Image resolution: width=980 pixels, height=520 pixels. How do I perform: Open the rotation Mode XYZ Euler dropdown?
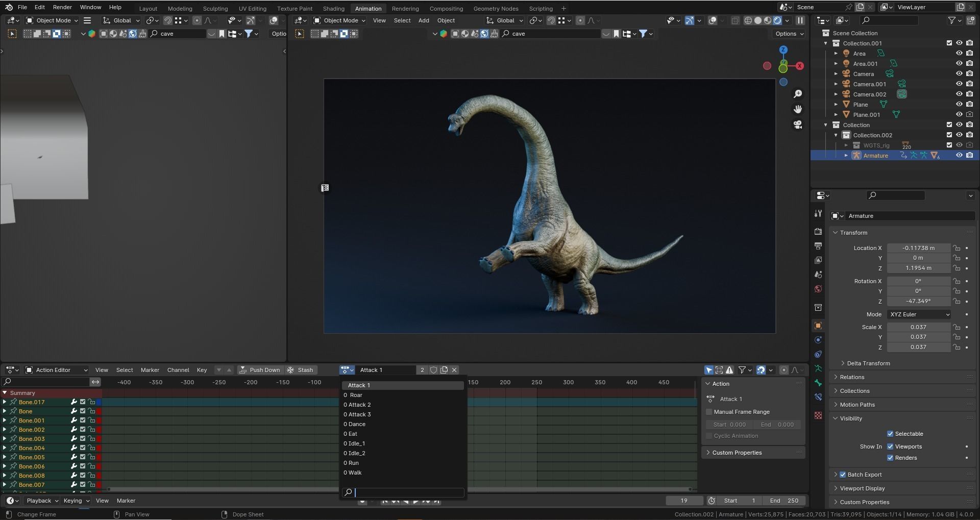point(919,314)
